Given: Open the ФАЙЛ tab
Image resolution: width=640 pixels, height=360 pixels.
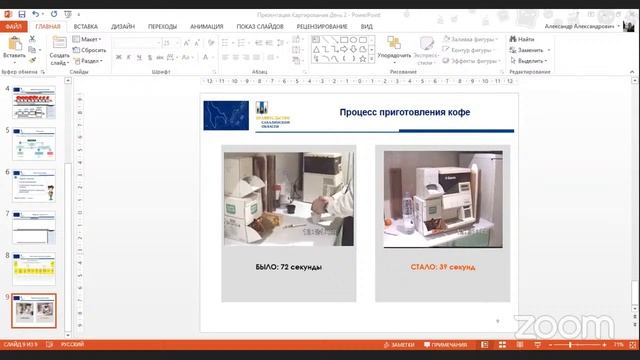Looking at the screenshot, I should (x=13, y=27).
